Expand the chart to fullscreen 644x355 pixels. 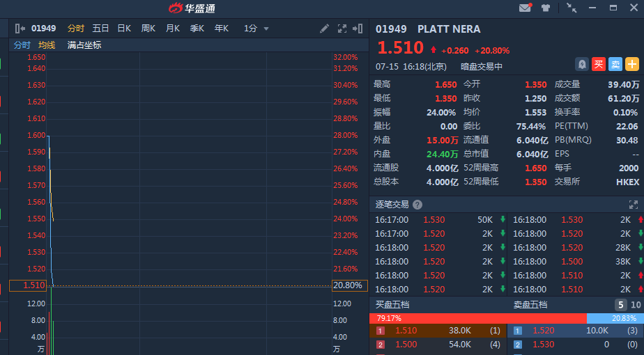(x=342, y=29)
